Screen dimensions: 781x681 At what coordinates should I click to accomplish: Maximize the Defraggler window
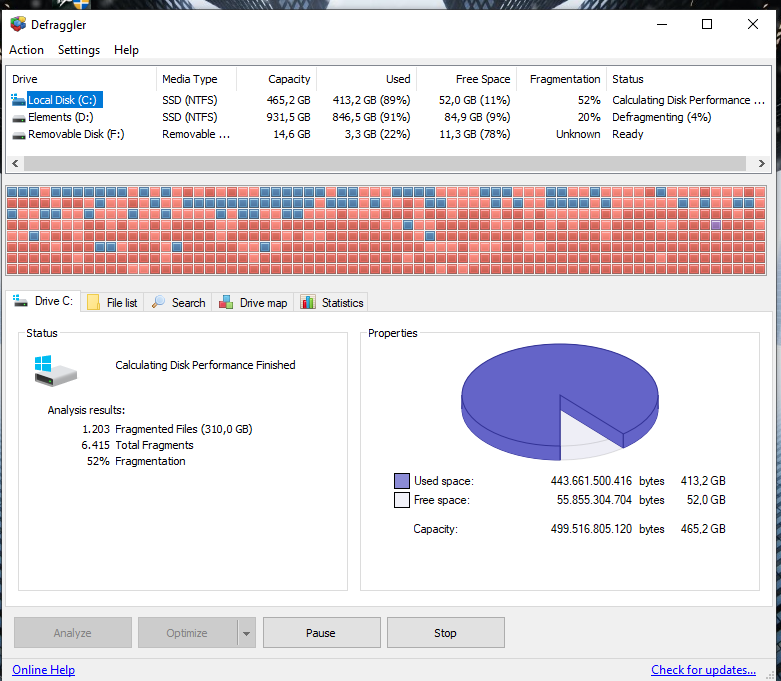coord(707,24)
